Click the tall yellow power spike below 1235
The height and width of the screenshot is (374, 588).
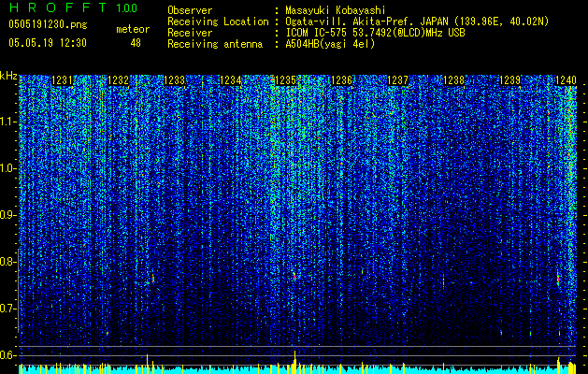tap(295, 362)
